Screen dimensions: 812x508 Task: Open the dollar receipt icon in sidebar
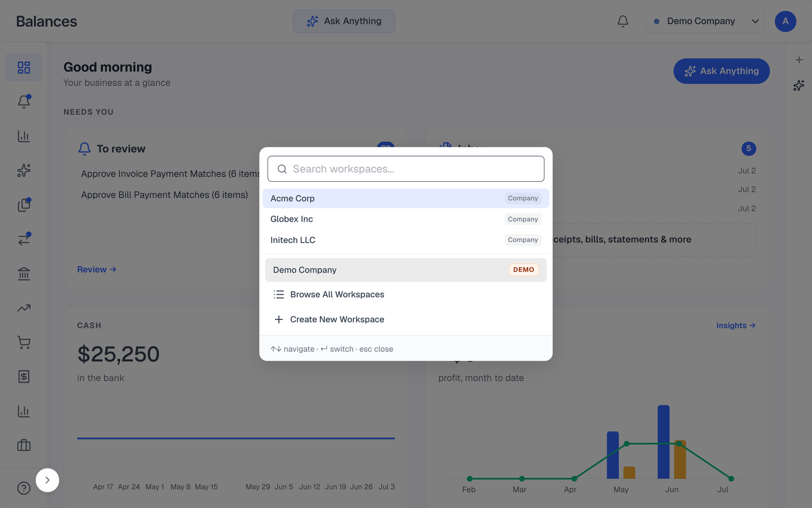24,377
